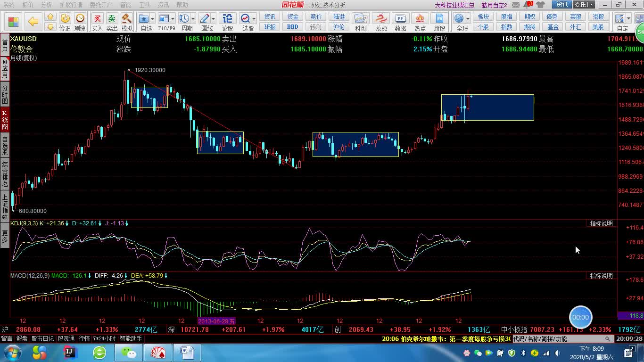Click the yellow back arrow icon
Screen dimensions: 644x362
pos(33,21)
